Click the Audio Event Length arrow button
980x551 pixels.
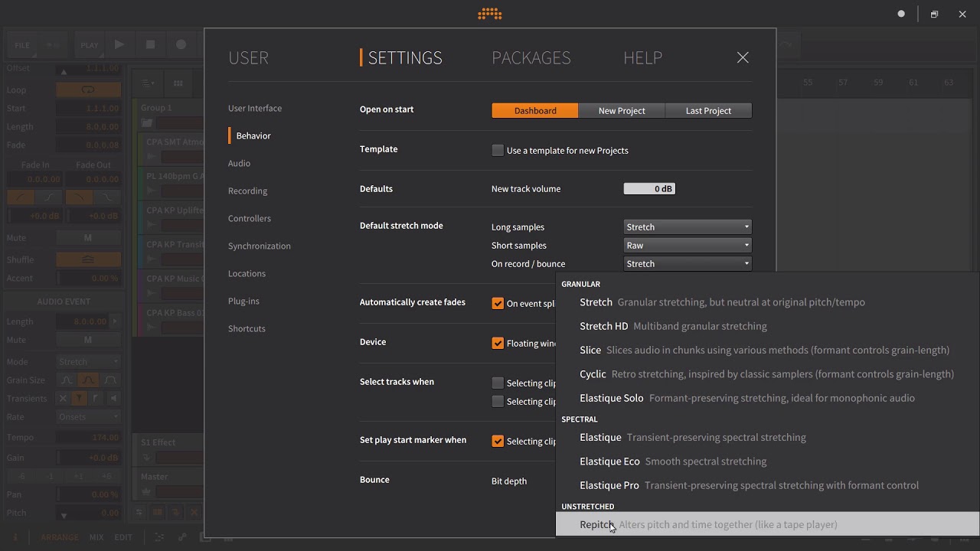click(116, 321)
